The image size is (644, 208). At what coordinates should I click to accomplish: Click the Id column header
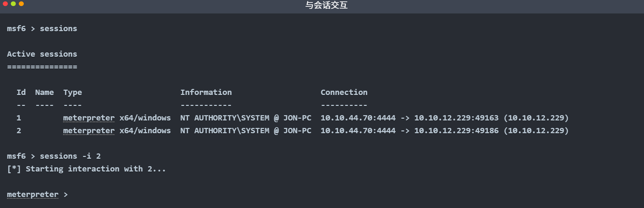pyautogui.click(x=21, y=92)
